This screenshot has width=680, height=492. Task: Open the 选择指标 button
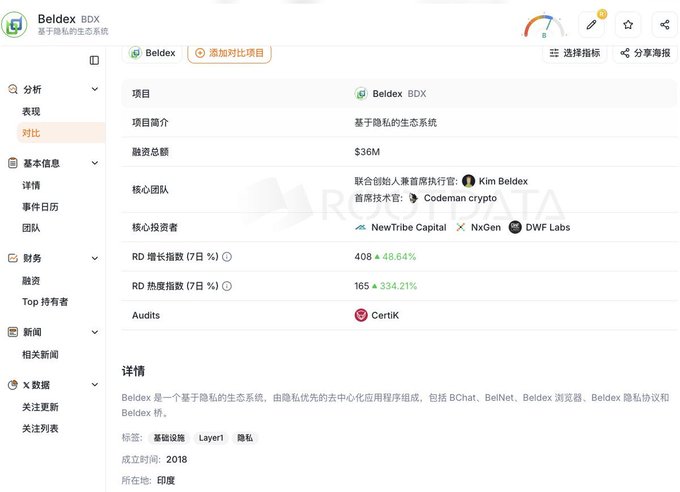click(x=575, y=53)
